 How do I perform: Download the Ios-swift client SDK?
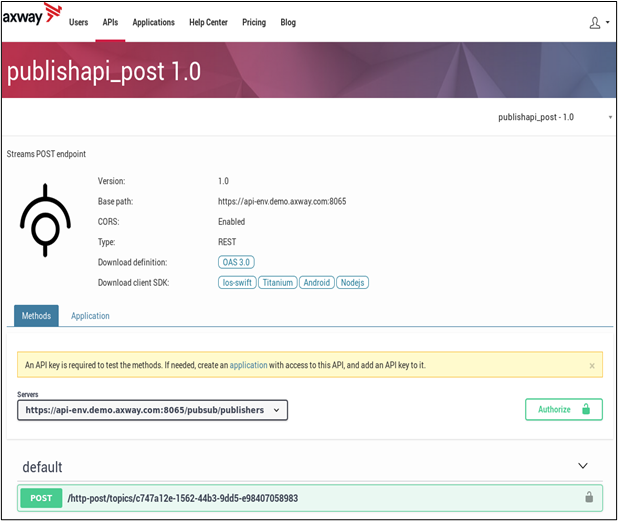[237, 283]
